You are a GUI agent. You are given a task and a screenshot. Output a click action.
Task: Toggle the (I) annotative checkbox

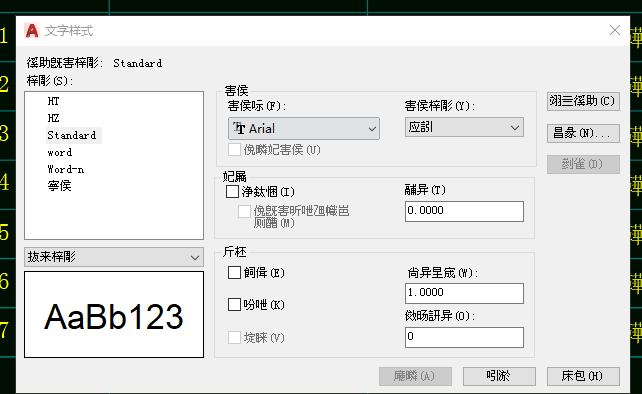tap(232, 191)
